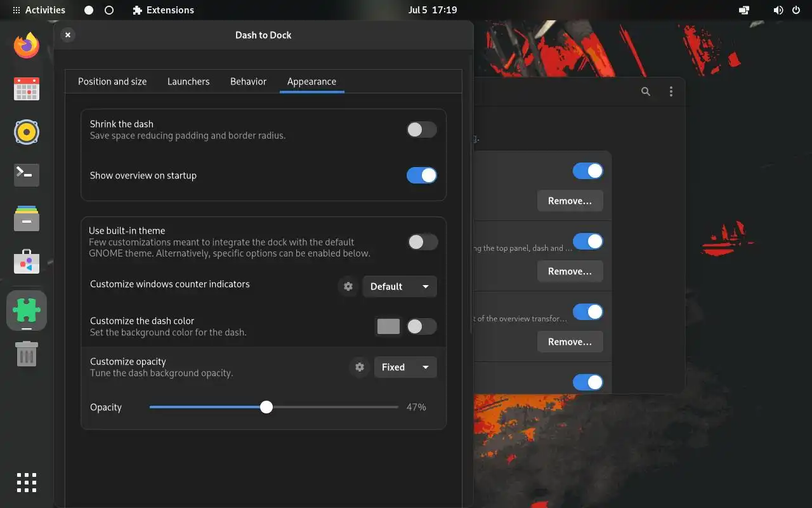Show the applications grid
Screen dimensions: 812x508
[27, 483]
